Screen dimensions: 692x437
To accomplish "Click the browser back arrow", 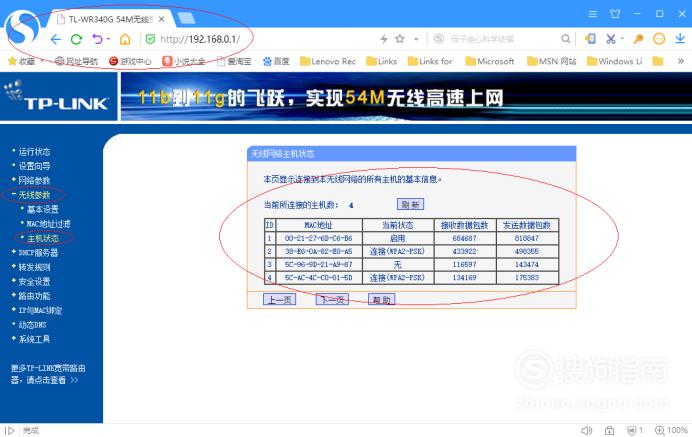I will [56, 39].
